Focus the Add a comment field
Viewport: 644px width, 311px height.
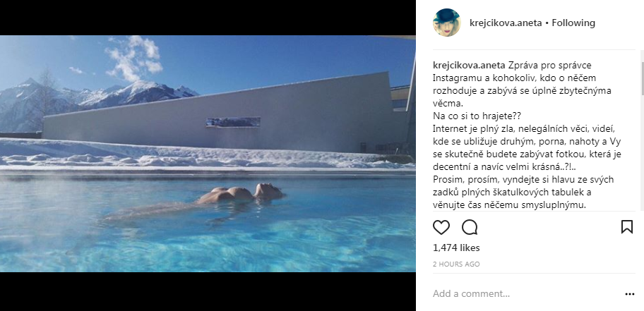point(525,294)
